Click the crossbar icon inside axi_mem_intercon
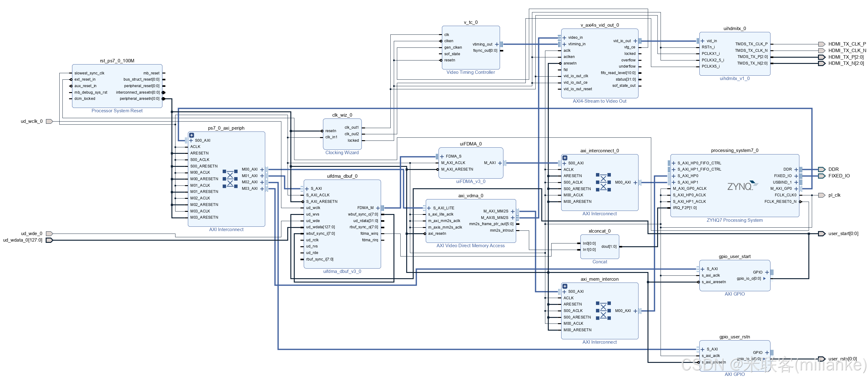This screenshot has height=379, width=868. [603, 311]
